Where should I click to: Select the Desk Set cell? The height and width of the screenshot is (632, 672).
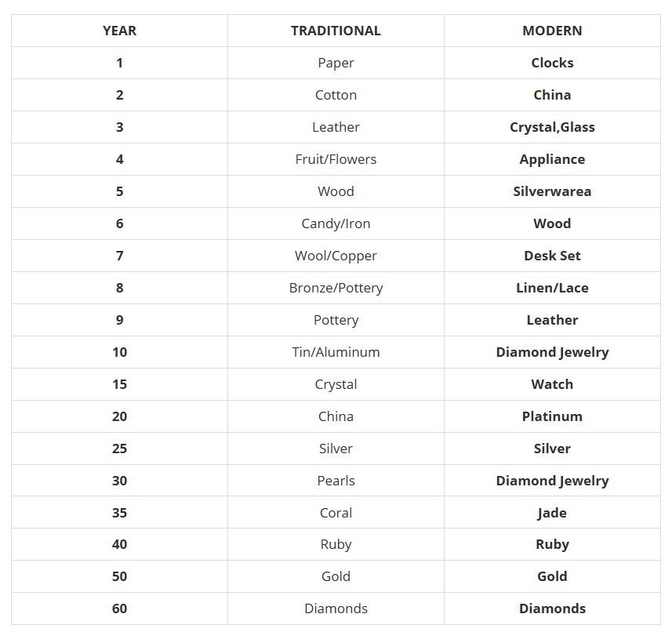point(552,256)
